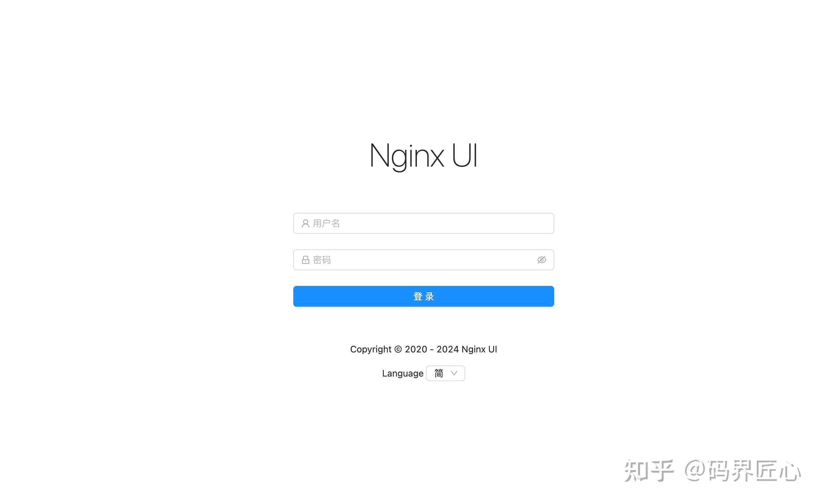Viewport: 822px width, 504px height.
Task: Click the © copyright symbol
Action: pyautogui.click(x=398, y=349)
